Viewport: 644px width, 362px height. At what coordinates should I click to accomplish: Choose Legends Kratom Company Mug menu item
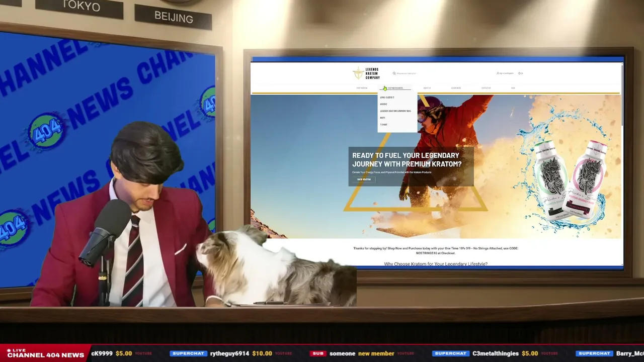point(395,111)
